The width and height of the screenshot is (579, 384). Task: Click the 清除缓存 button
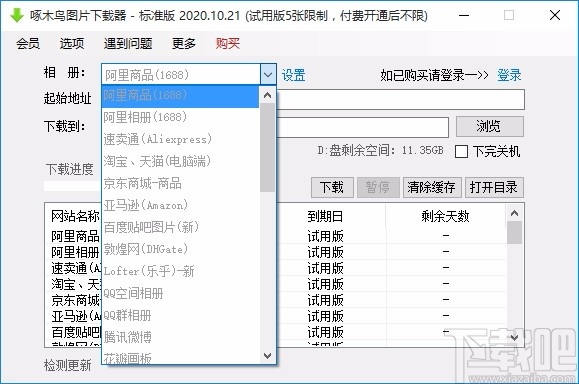coord(432,187)
